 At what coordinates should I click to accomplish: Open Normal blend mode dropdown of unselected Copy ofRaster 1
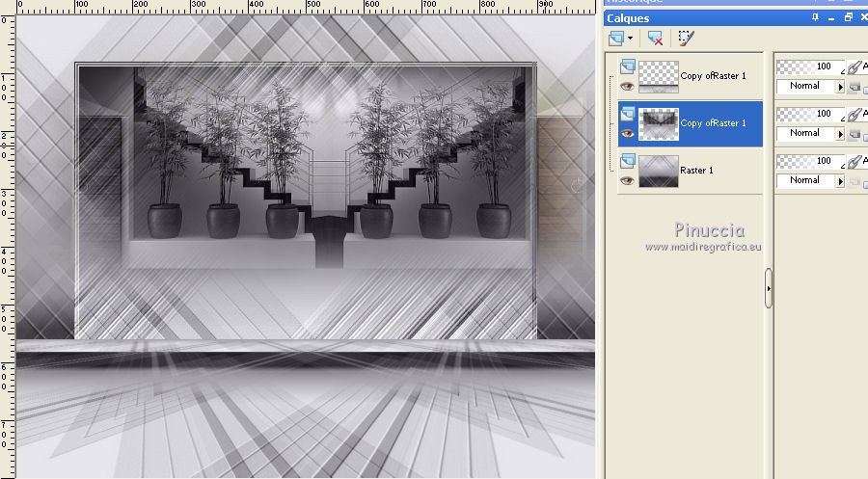click(x=810, y=86)
